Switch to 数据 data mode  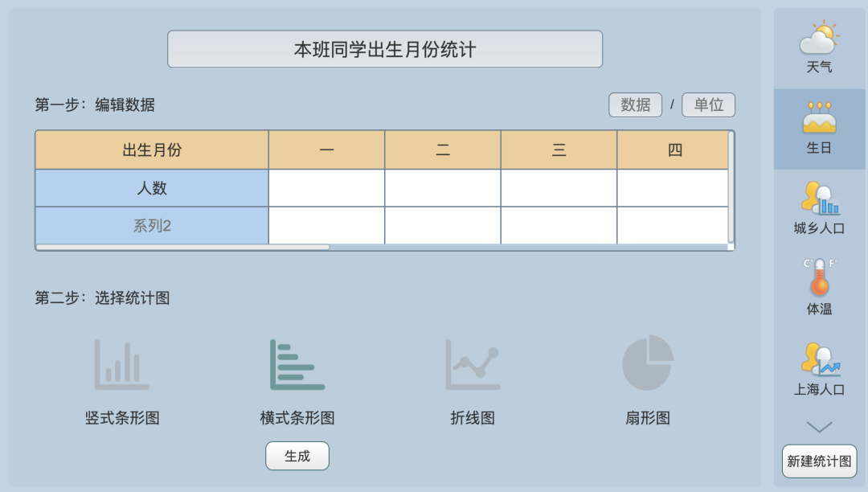click(x=635, y=105)
